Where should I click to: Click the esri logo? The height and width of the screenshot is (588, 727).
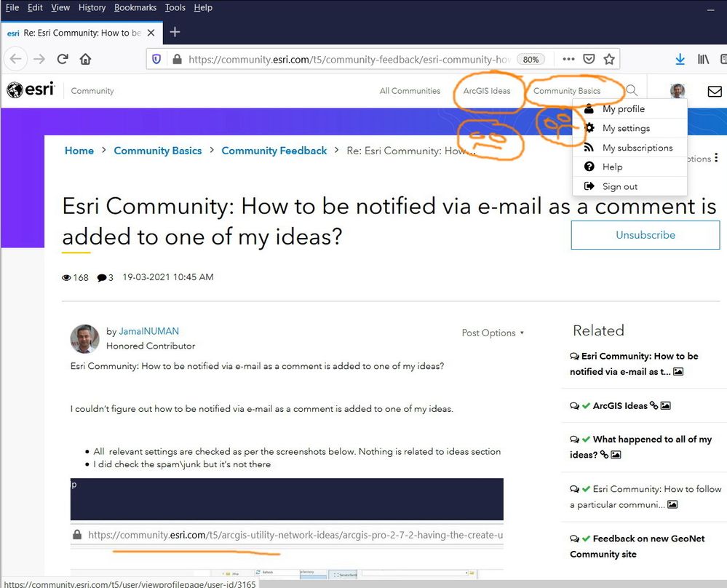click(x=31, y=90)
